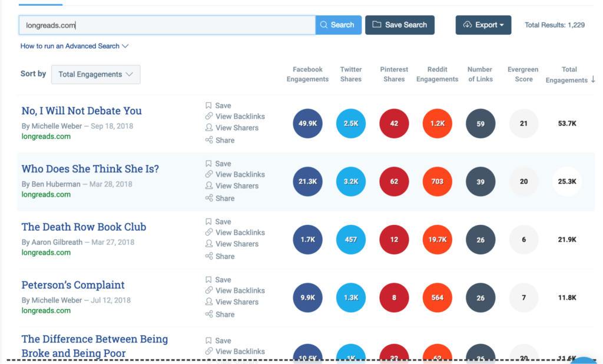The width and height of the screenshot is (603, 364).
Task: Click the folder icon in Save Search
Action: (x=376, y=25)
